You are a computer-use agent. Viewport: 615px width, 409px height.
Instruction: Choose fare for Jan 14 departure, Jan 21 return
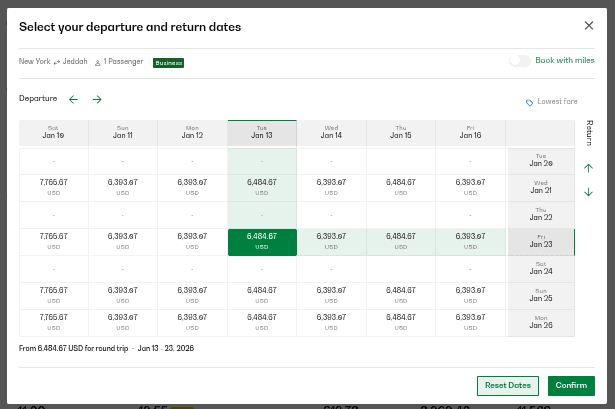(331, 188)
